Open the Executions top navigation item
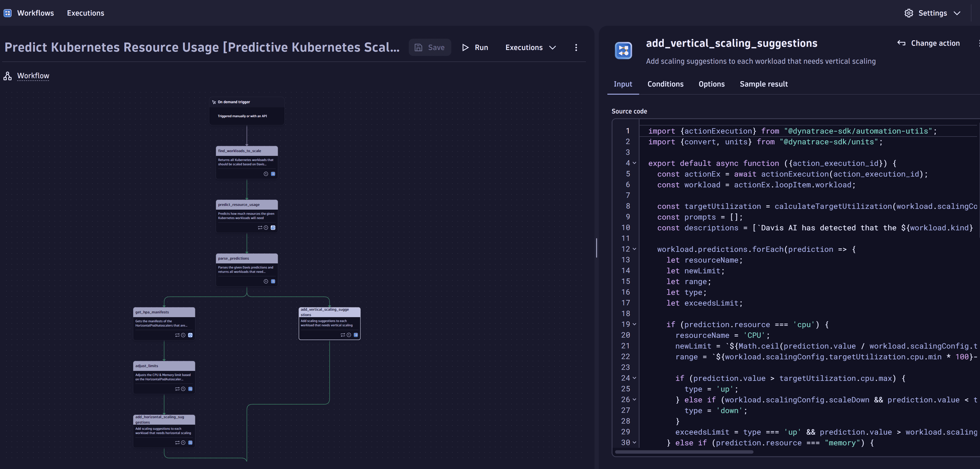Screen dimensions: 980x469 click(x=86, y=13)
